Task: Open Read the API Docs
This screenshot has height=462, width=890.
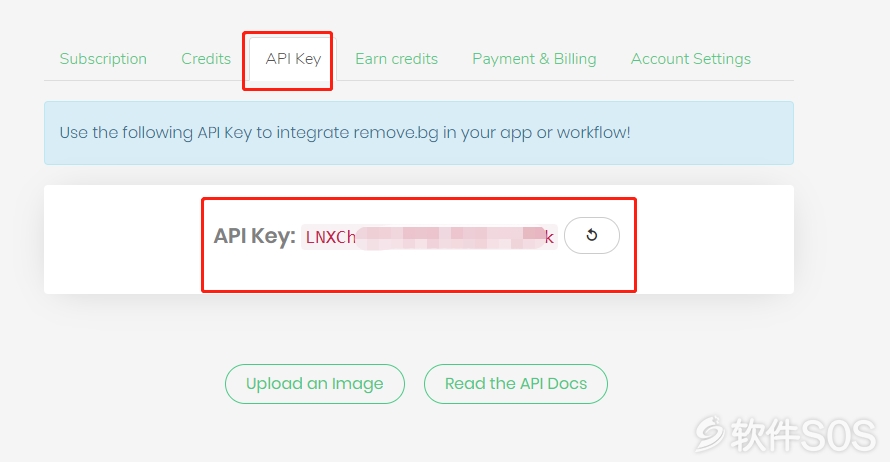Action: click(x=515, y=384)
